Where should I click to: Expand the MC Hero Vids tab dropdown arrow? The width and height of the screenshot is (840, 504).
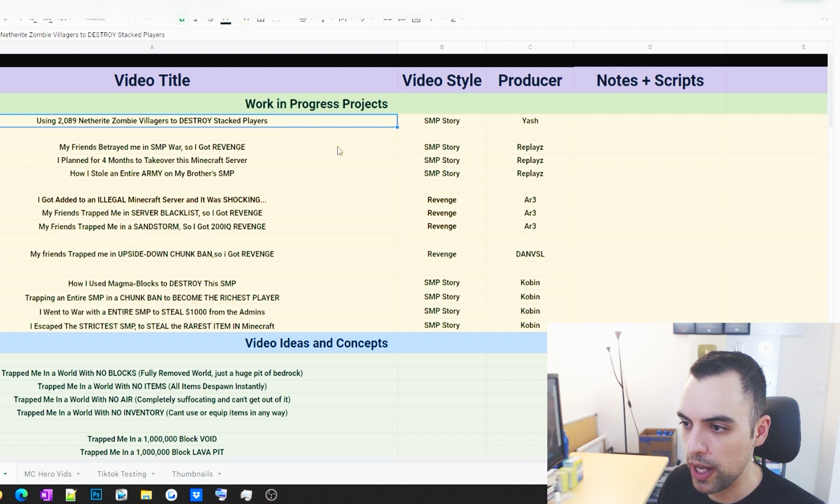[78, 474]
